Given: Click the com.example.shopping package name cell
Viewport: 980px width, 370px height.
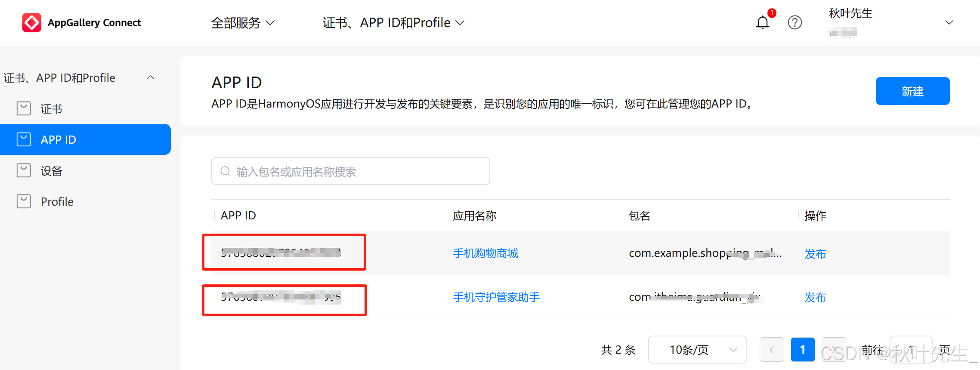Looking at the screenshot, I should 705,253.
